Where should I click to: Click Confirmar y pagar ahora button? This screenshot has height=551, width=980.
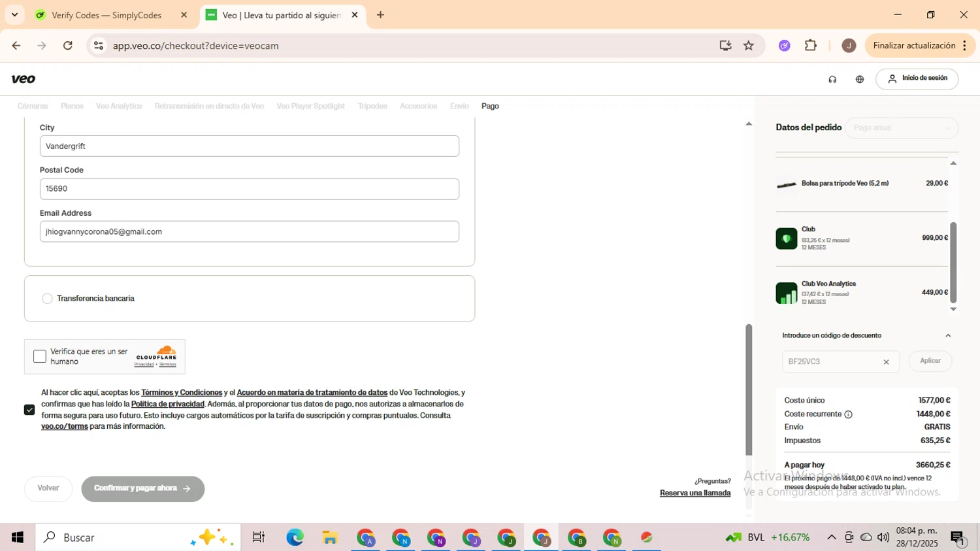click(142, 489)
